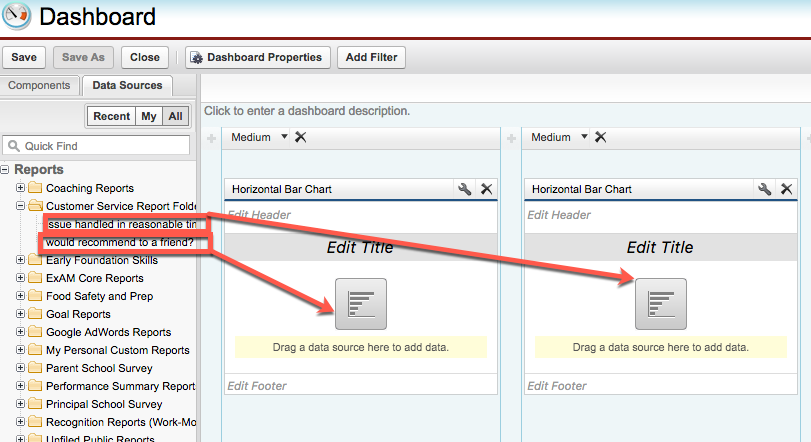The width and height of the screenshot is (811, 442).
Task: Remove the right Horizontal Bar Chart component
Action: click(x=786, y=189)
